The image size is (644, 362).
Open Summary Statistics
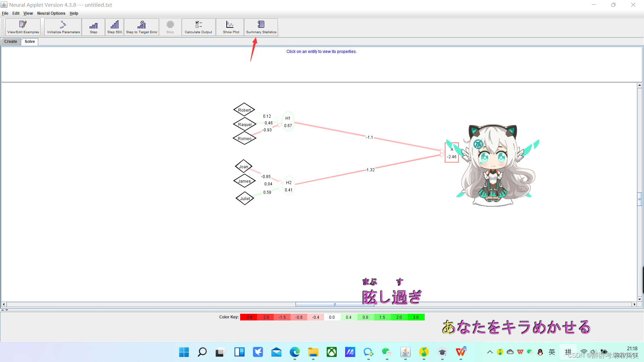tap(261, 27)
